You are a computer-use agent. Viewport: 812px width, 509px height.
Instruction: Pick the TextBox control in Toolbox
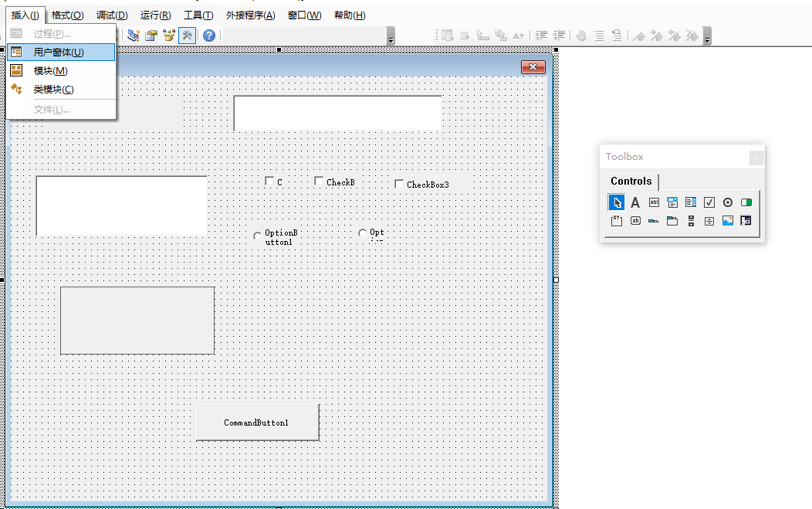(x=654, y=202)
